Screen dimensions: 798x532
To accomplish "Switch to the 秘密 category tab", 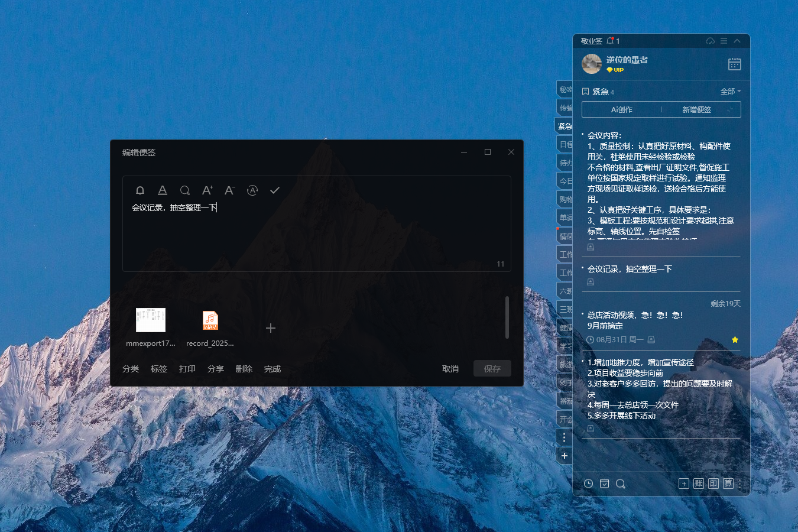I will pyautogui.click(x=565, y=90).
